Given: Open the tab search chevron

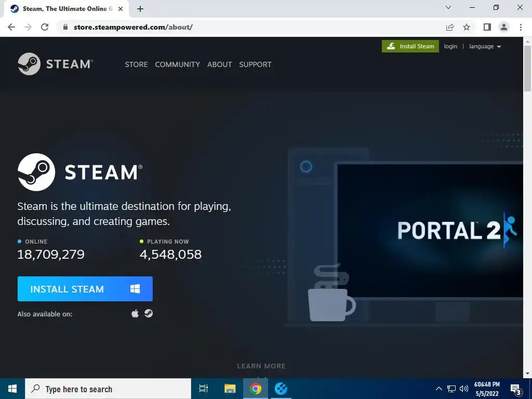Looking at the screenshot, I should (448, 7).
